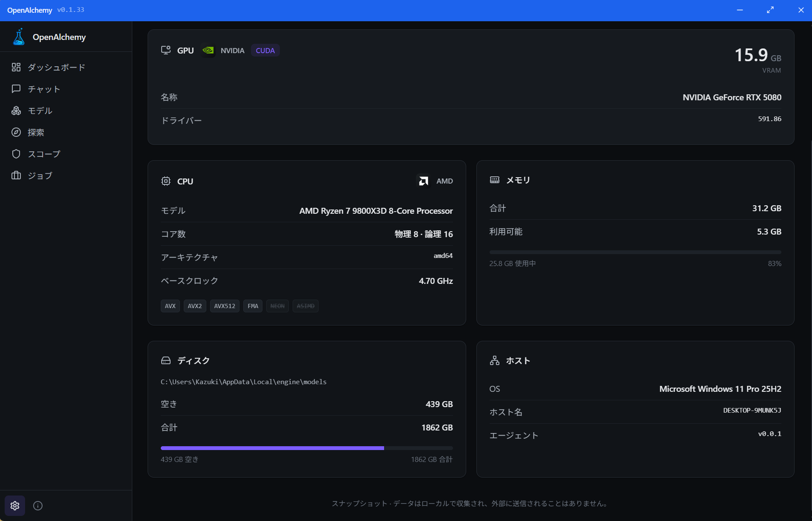812x521 pixels.
Task: Click the ディスク drive icon
Action: click(x=166, y=360)
